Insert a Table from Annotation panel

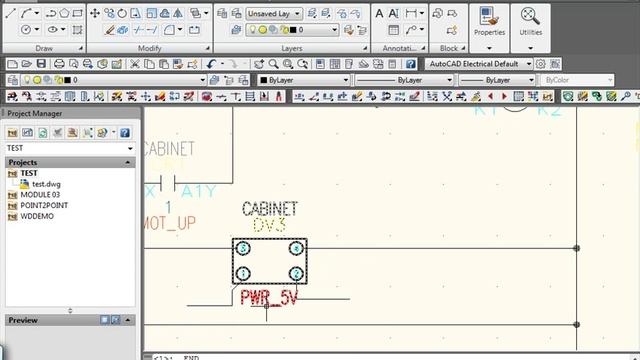coord(393,29)
